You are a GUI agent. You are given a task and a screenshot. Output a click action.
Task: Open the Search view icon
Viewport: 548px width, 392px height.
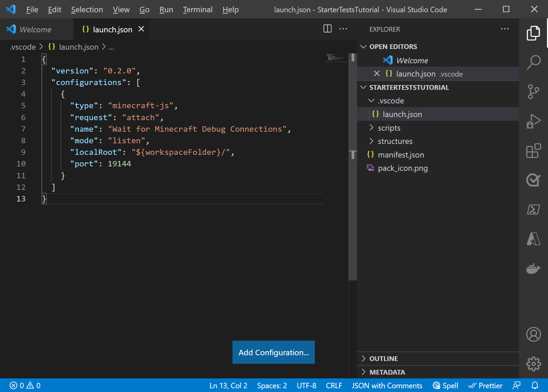pyautogui.click(x=533, y=62)
